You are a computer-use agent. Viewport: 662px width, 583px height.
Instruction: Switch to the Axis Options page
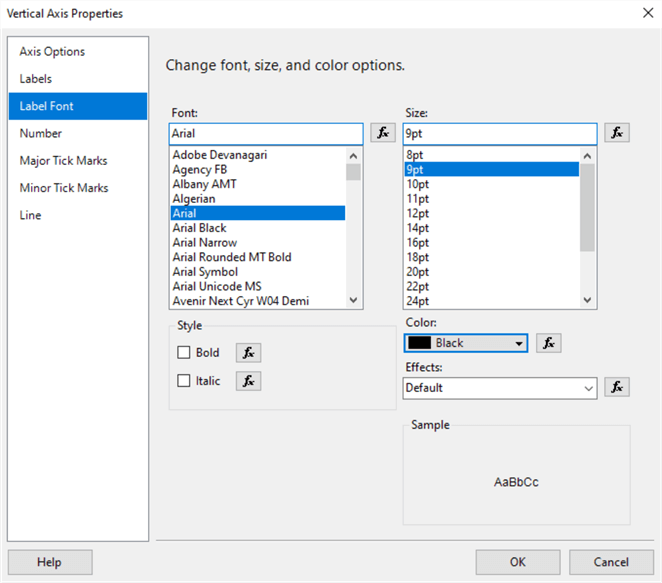pos(52,52)
